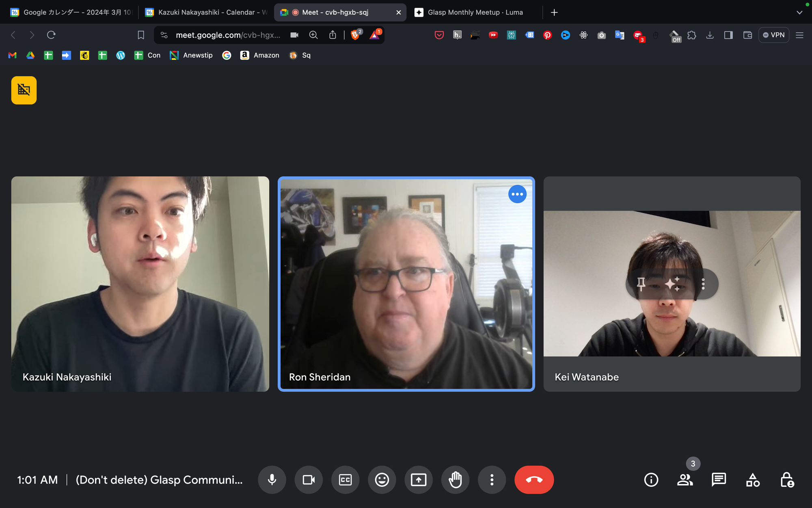Switch to Kazuki Nakayashiki Calendar tab
This screenshot has height=508, width=812.
click(207, 12)
